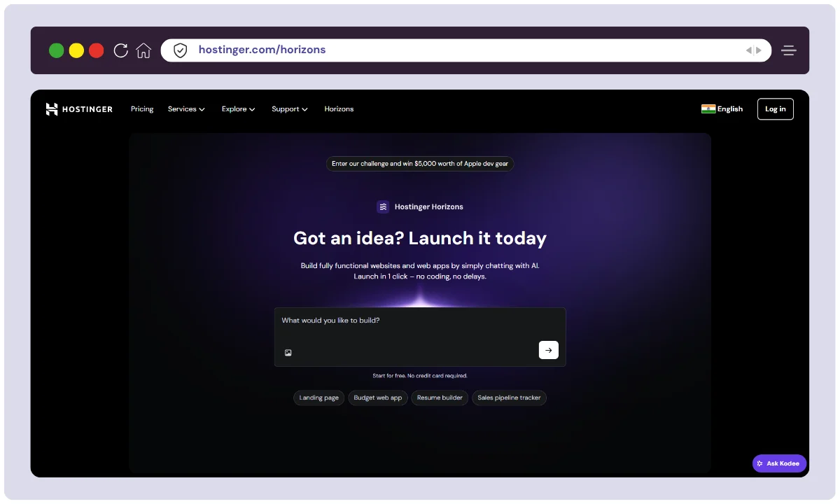The image size is (840, 504).
Task: Open the Ask Kodee chat button
Action: (779, 463)
